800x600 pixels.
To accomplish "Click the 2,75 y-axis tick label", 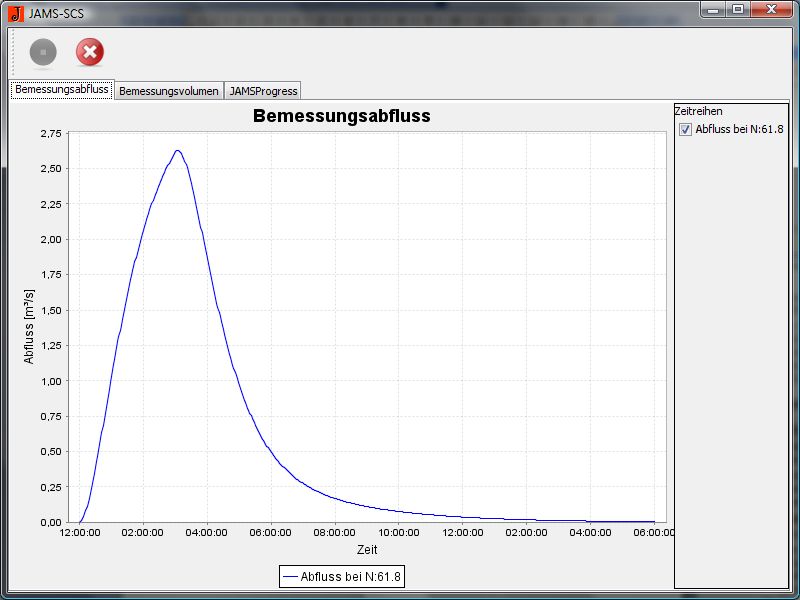I will [x=50, y=133].
